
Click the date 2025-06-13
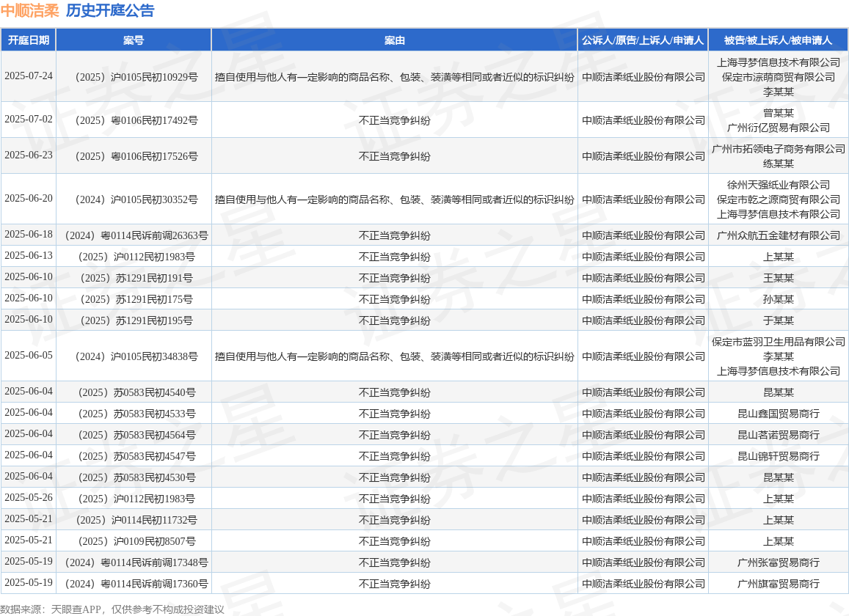click(29, 255)
